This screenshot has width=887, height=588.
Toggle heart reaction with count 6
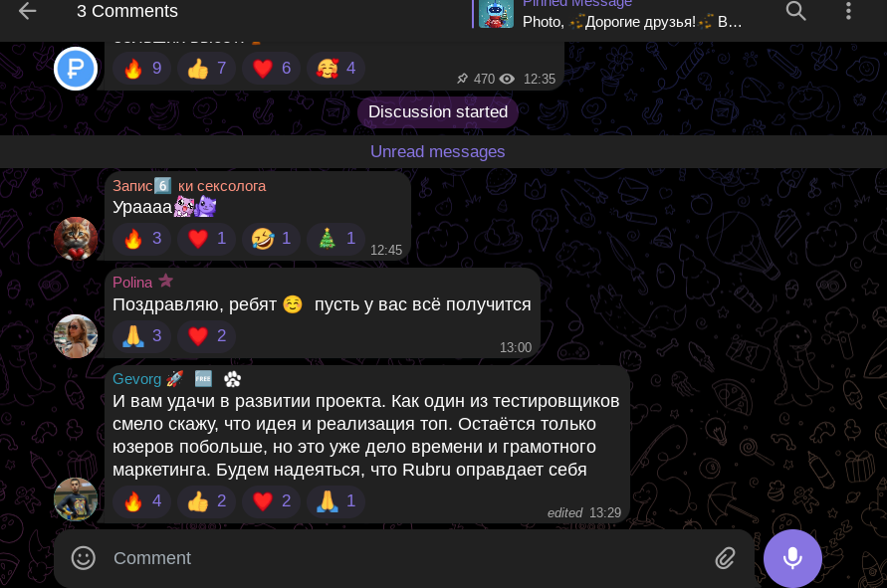click(271, 69)
